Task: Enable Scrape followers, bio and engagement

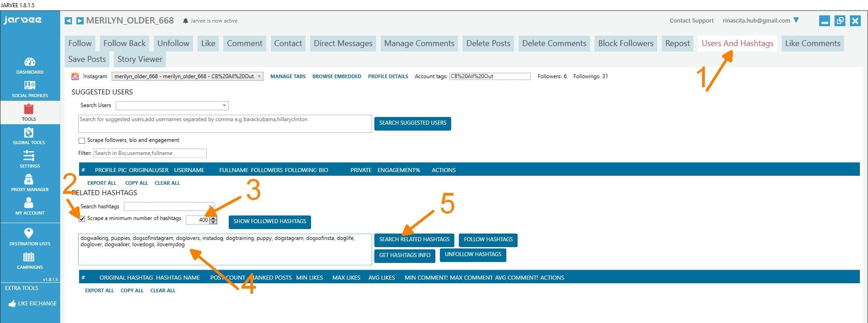Action: click(82, 140)
